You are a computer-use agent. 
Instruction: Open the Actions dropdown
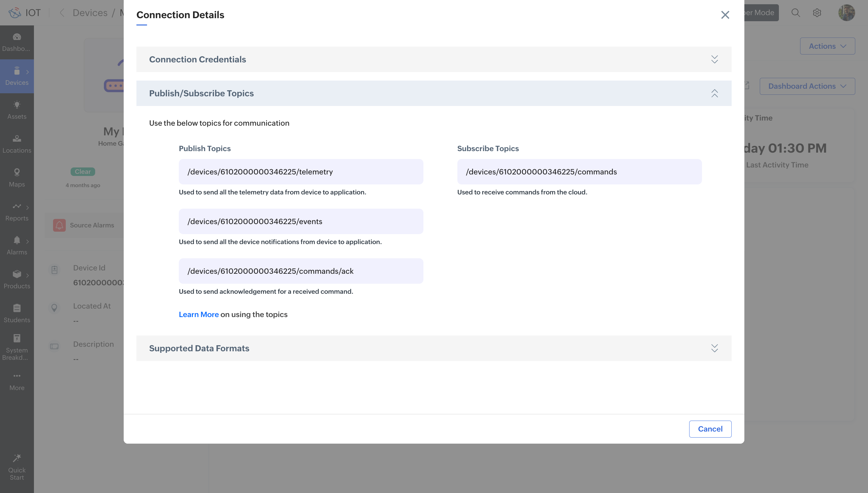(827, 46)
